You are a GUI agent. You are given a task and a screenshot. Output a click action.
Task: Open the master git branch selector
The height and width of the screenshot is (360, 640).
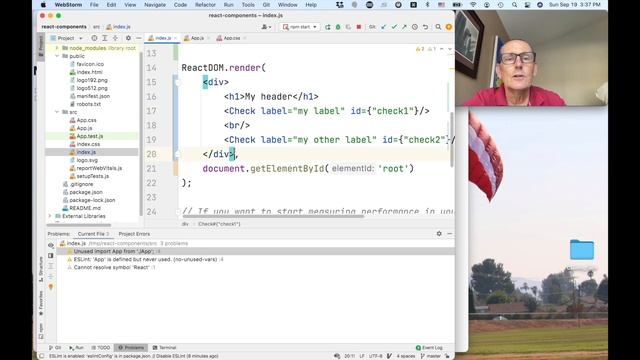pos(430,356)
